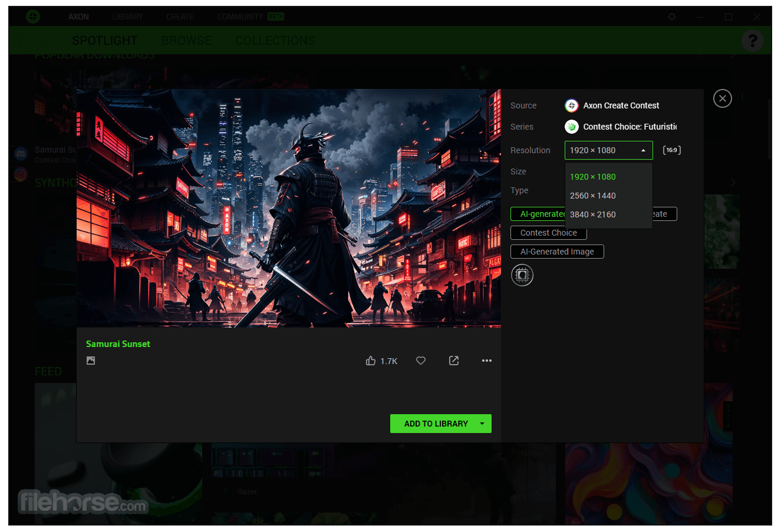Open the SPOTLIGHT tab
This screenshot has width=781, height=532.
tap(105, 41)
